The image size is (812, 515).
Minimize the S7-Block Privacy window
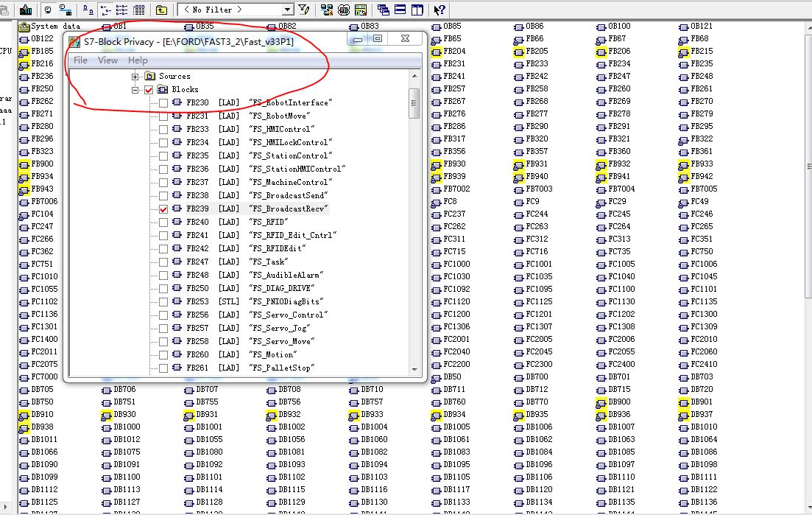point(357,38)
